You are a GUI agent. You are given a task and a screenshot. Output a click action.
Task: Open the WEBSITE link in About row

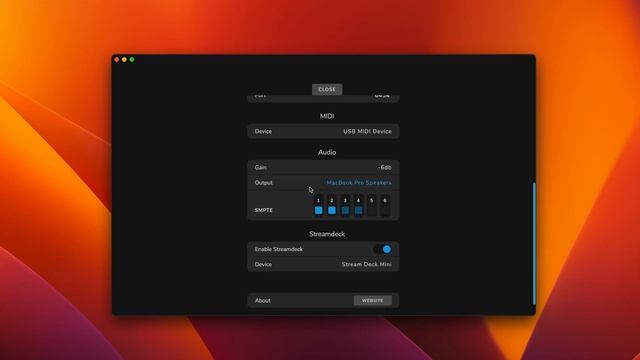[373, 300]
